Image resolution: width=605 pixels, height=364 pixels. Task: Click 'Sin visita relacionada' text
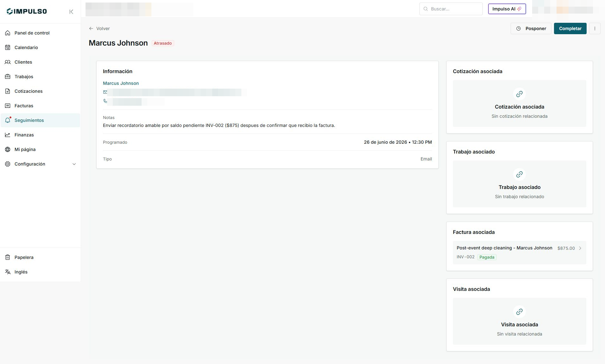(x=519, y=334)
